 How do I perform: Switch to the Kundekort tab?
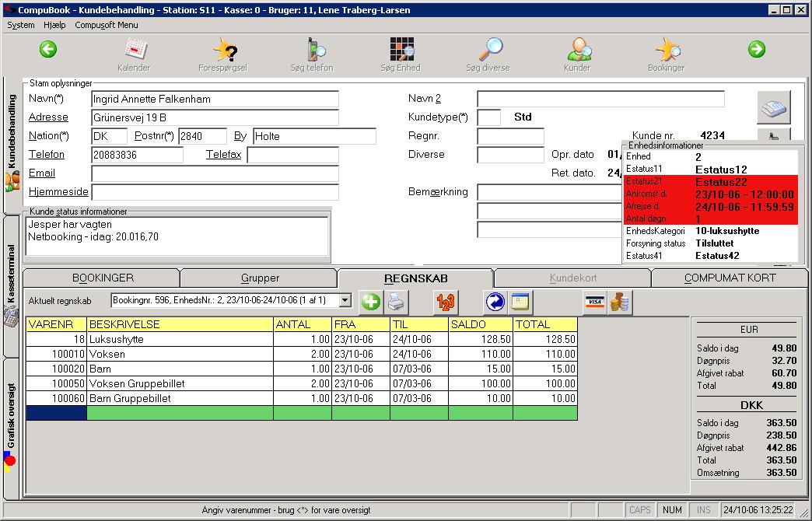[x=572, y=278]
